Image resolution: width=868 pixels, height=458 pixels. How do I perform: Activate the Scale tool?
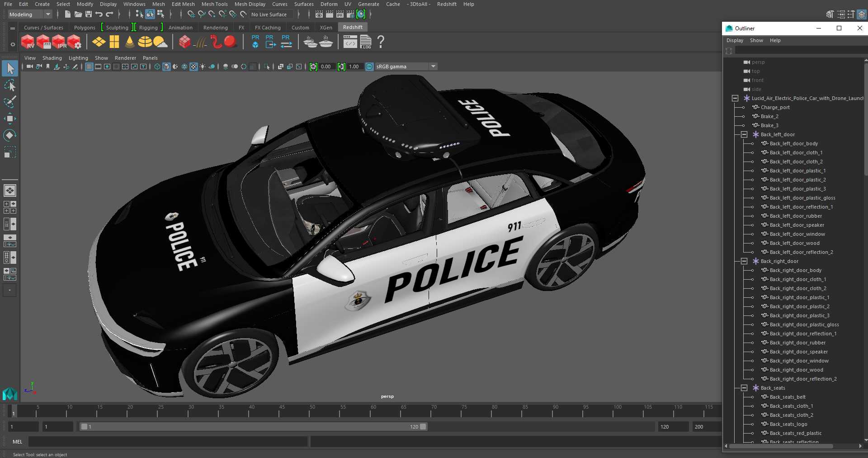point(10,152)
